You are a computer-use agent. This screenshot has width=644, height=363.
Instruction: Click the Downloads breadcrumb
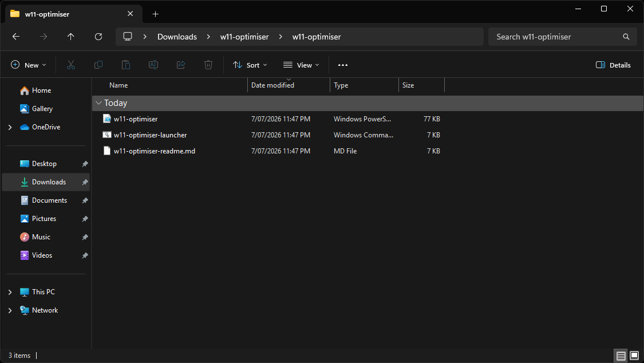click(177, 37)
